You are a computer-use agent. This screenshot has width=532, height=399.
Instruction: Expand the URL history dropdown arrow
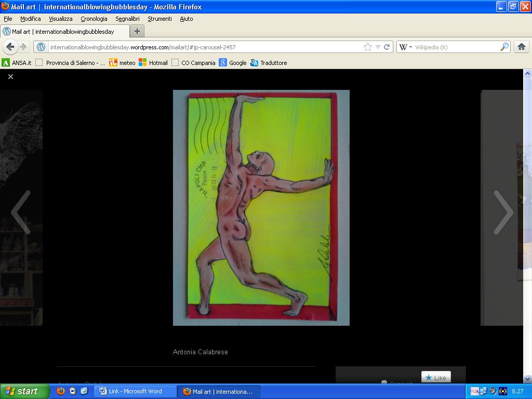pos(378,47)
